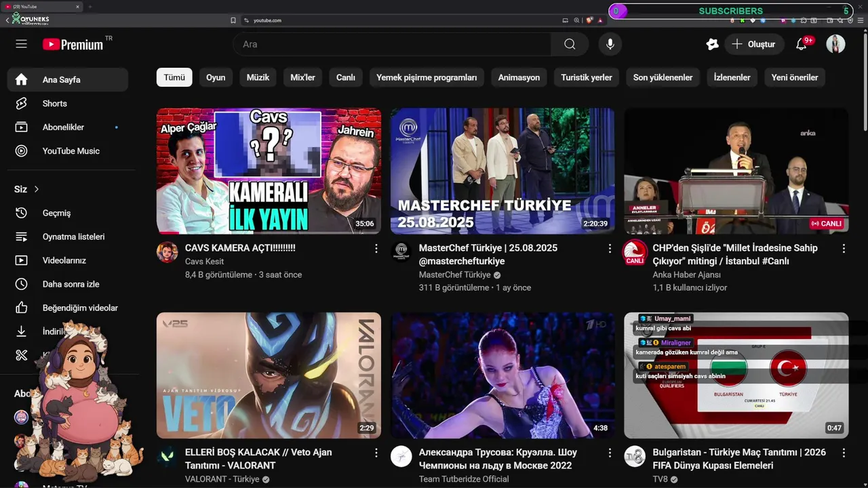
Task: Open Videolarınız in the sidebar
Action: (x=68, y=260)
